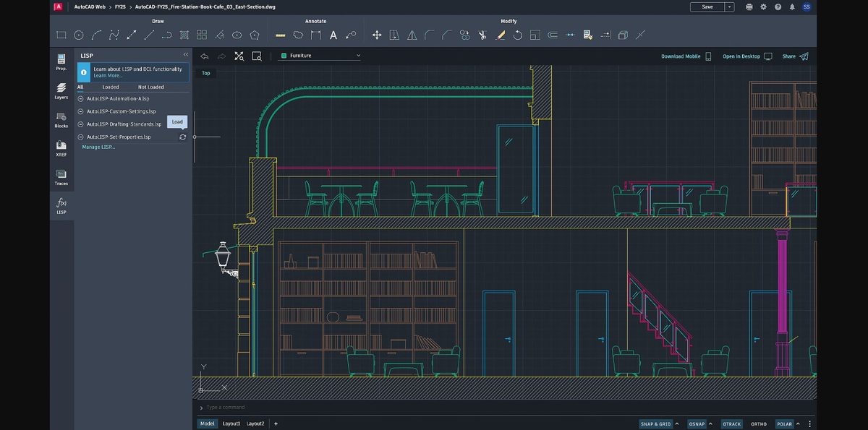Viewport: 868px width, 430px height.
Task: Click the Zoom Extents icon
Action: (239, 56)
